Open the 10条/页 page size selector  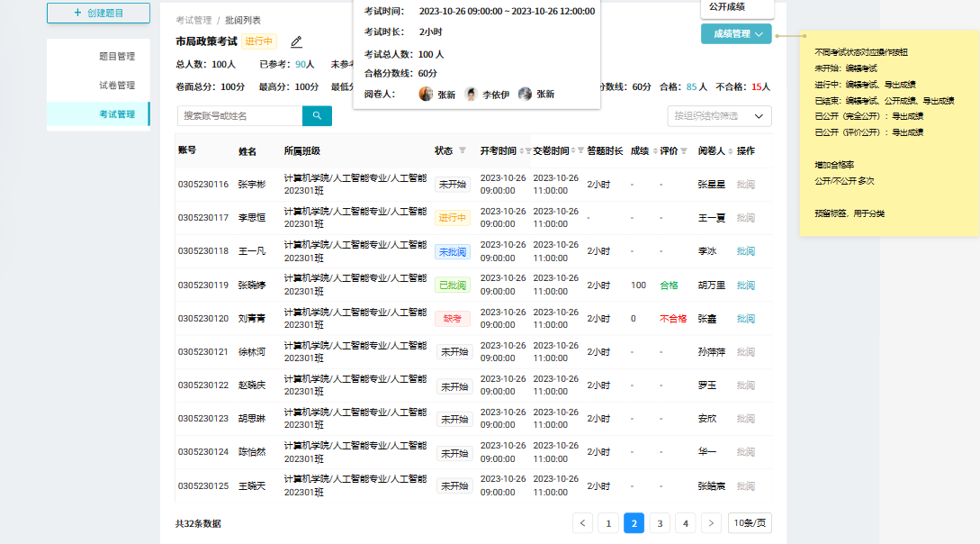coord(750,523)
